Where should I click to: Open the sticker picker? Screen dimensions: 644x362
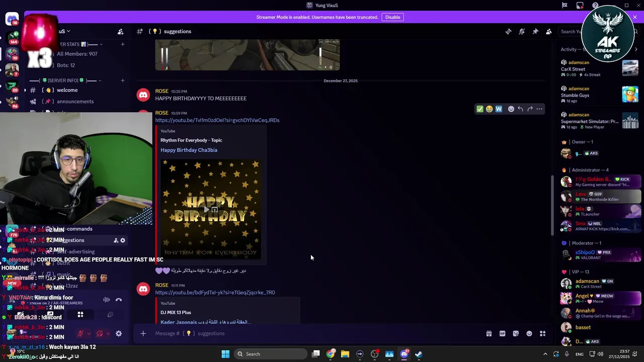point(516,333)
